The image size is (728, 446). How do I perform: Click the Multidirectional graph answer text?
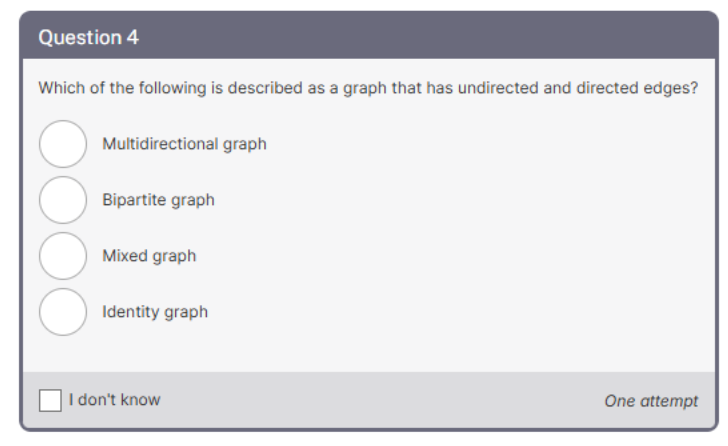point(184,144)
